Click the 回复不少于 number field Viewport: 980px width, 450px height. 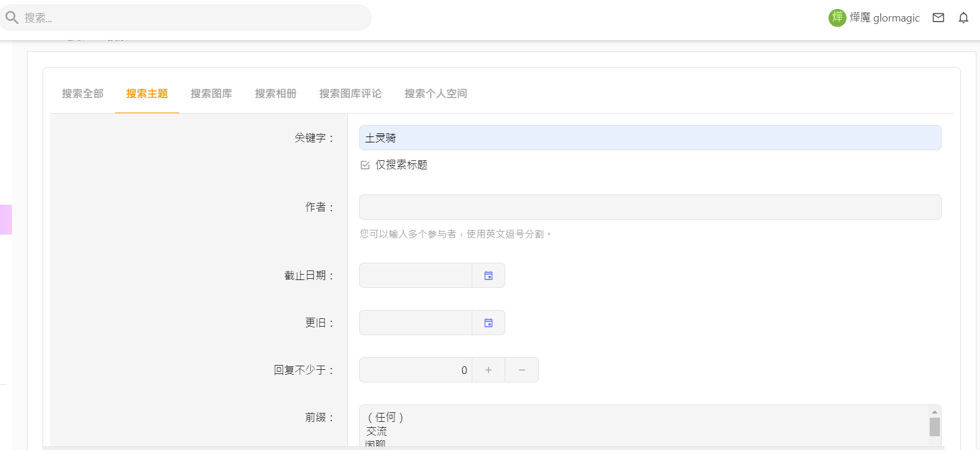coord(415,370)
